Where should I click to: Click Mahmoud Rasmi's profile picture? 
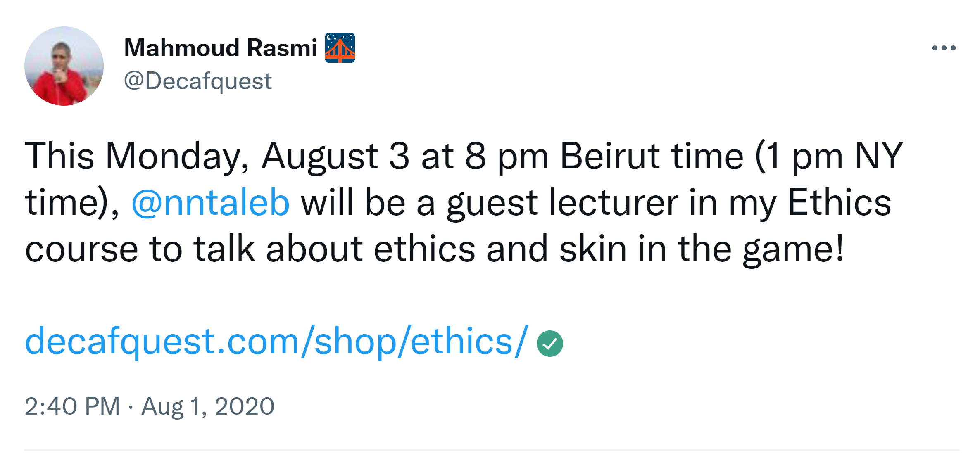[x=64, y=66]
